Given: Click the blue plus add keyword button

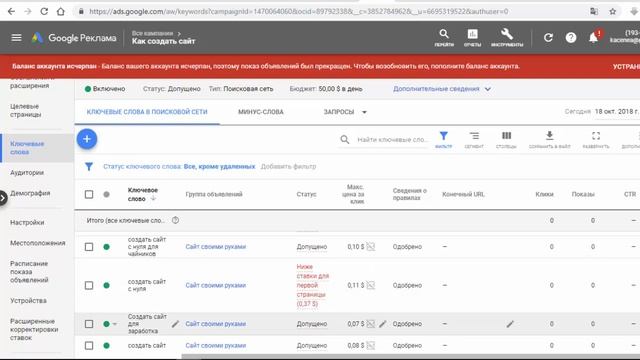Looking at the screenshot, I should (x=87, y=139).
